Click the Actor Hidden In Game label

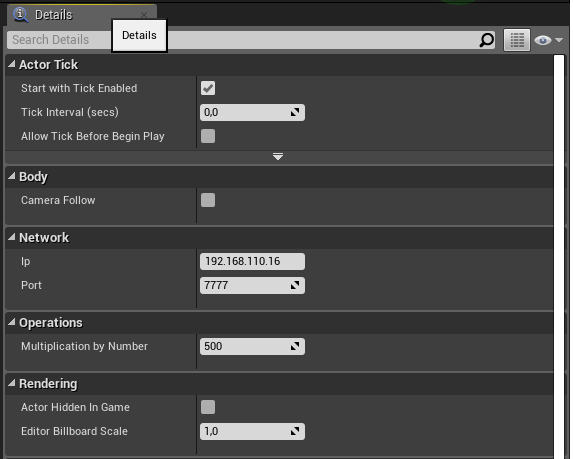[x=75, y=407]
